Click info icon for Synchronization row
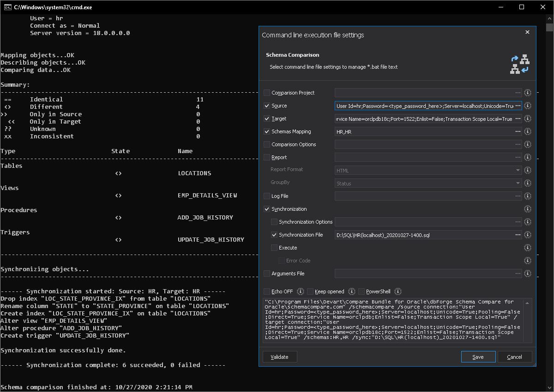Image resolution: width=554 pixels, height=392 pixels. [x=528, y=209]
